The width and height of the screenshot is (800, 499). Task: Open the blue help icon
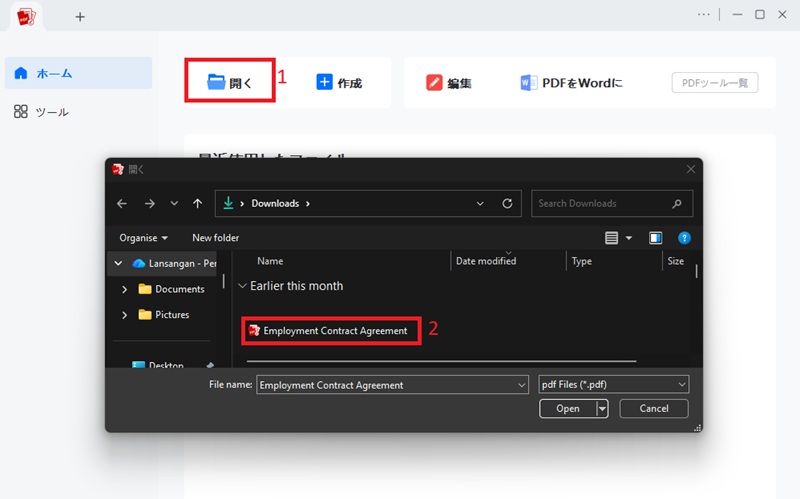684,238
